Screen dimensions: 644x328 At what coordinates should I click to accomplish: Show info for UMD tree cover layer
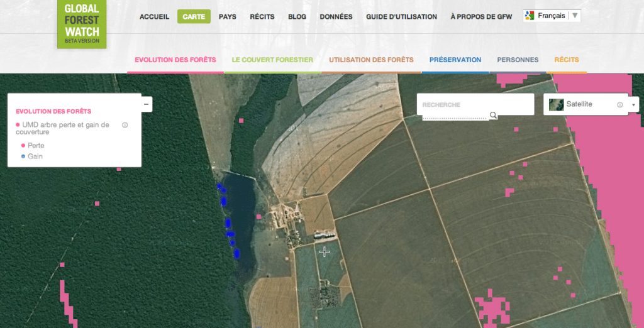(125, 125)
